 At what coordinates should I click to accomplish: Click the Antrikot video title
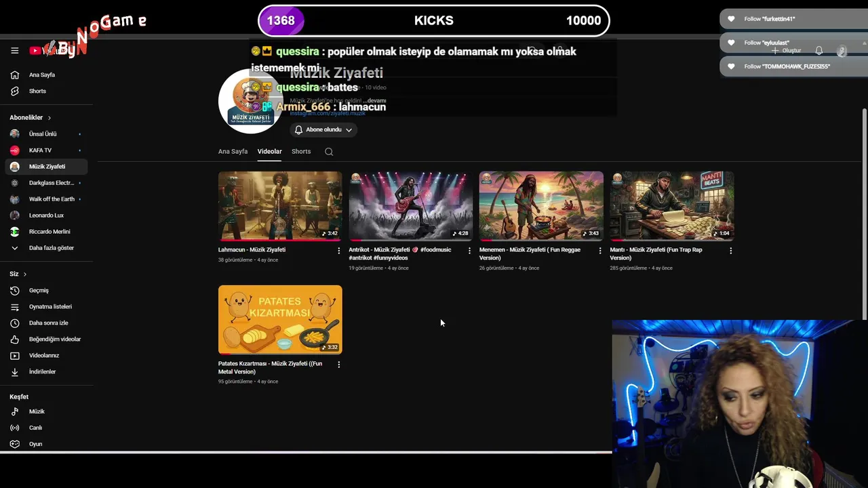400,253
